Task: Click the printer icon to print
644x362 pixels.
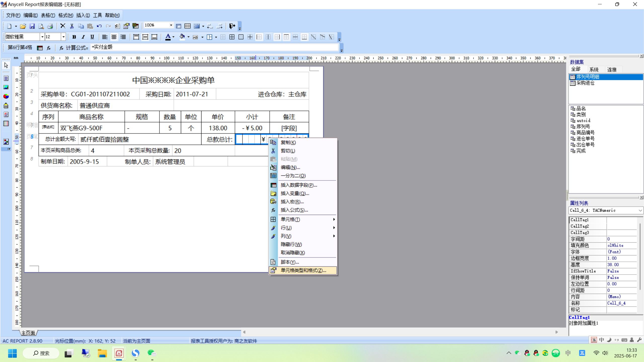Action: click(x=50, y=26)
